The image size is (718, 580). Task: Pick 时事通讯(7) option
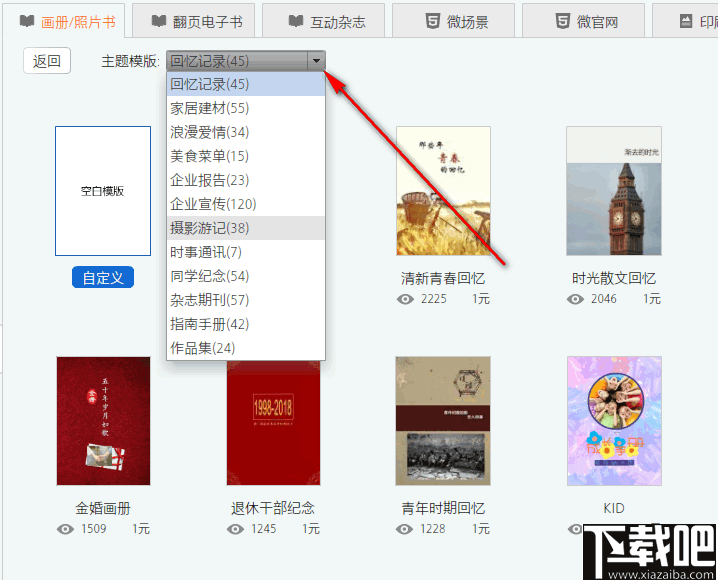[x=246, y=252]
